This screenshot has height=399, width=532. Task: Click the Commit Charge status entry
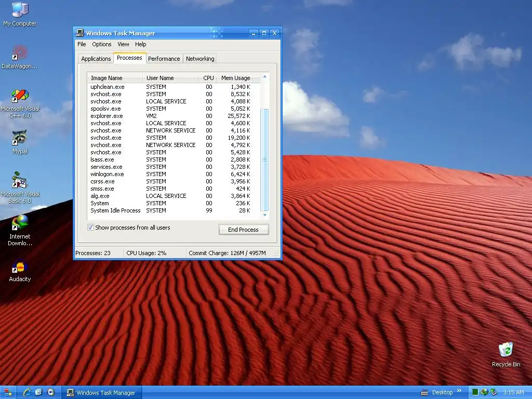click(x=228, y=253)
